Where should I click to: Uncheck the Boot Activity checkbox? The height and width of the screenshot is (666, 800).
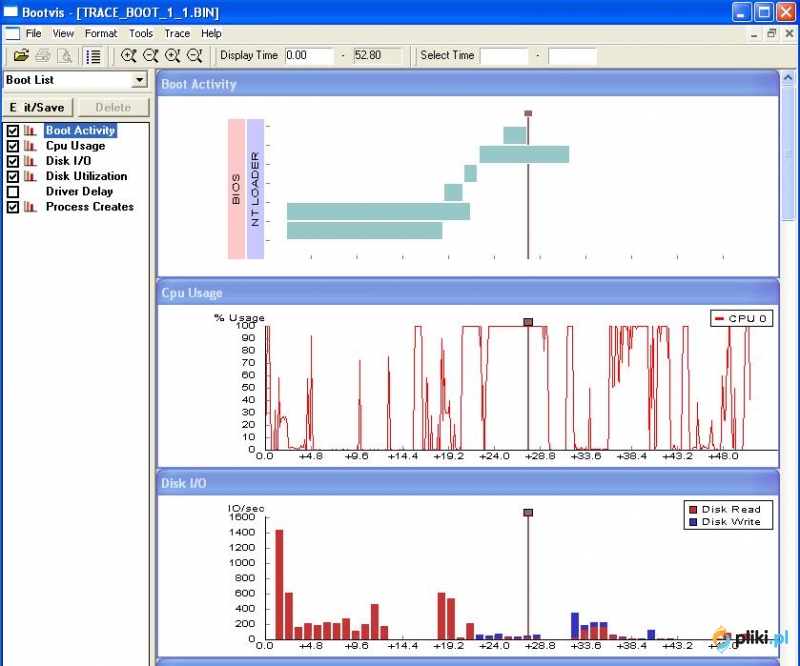(x=13, y=131)
